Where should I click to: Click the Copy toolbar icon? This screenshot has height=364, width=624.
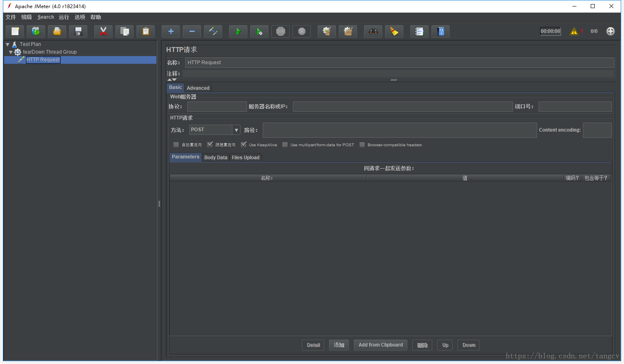click(x=124, y=31)
